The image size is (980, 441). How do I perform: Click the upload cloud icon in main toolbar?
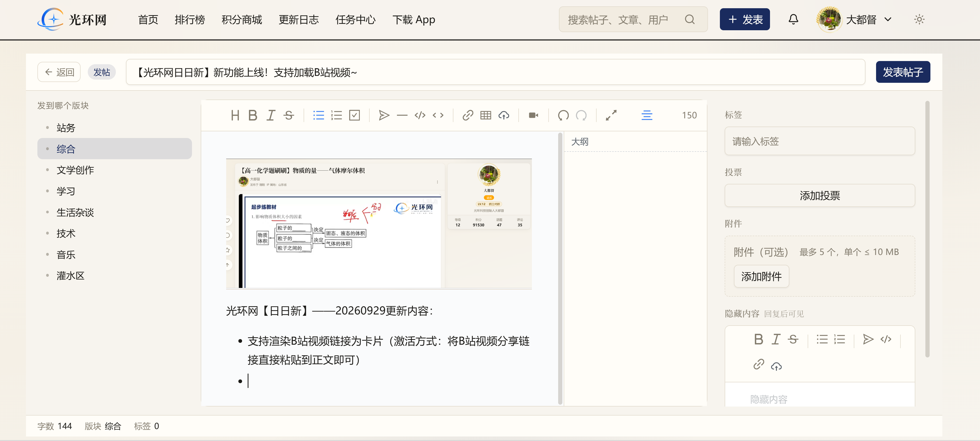point(504,115)
